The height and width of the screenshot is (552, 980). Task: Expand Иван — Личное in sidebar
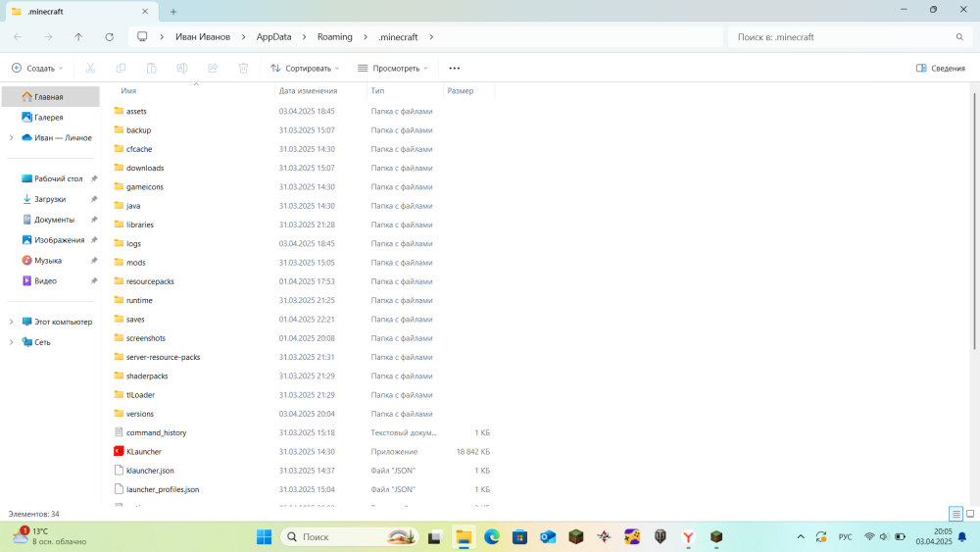click(11, 137)
